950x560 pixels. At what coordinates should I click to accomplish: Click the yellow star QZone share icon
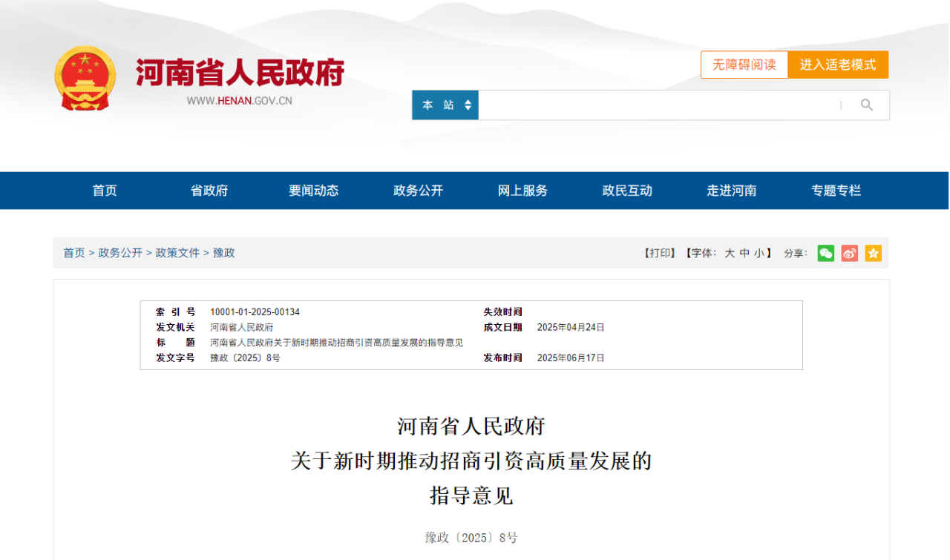pos(873,253)
